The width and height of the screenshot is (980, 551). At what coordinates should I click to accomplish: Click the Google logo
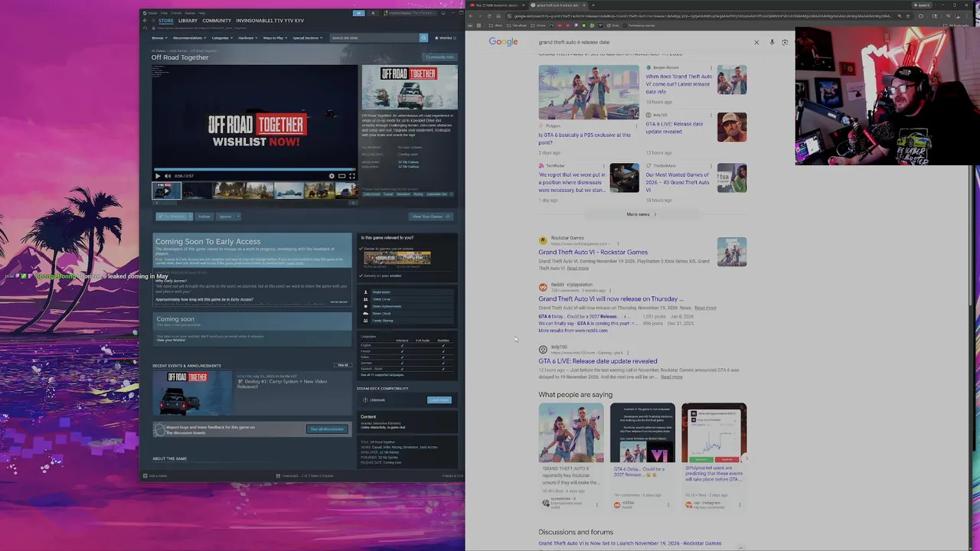tap(503, 42)
